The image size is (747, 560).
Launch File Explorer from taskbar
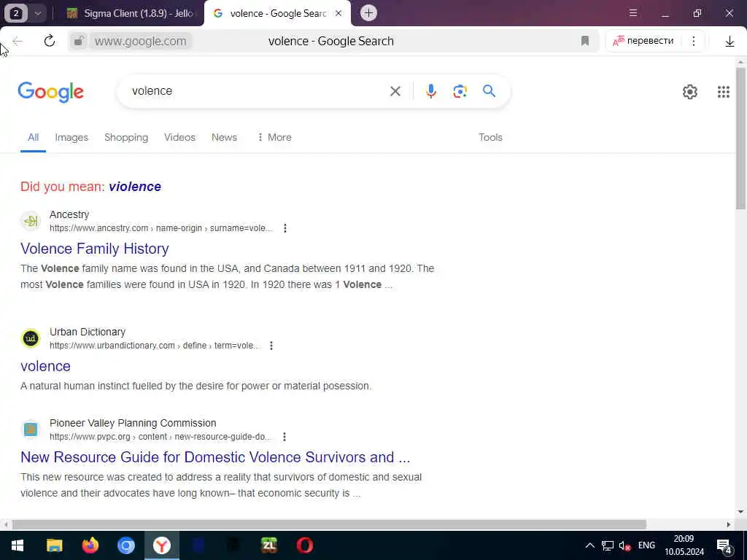click(54, 545)
